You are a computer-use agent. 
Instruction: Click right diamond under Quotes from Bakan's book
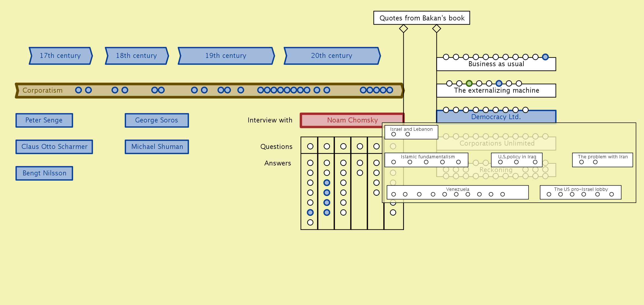[x=437, y=28]
